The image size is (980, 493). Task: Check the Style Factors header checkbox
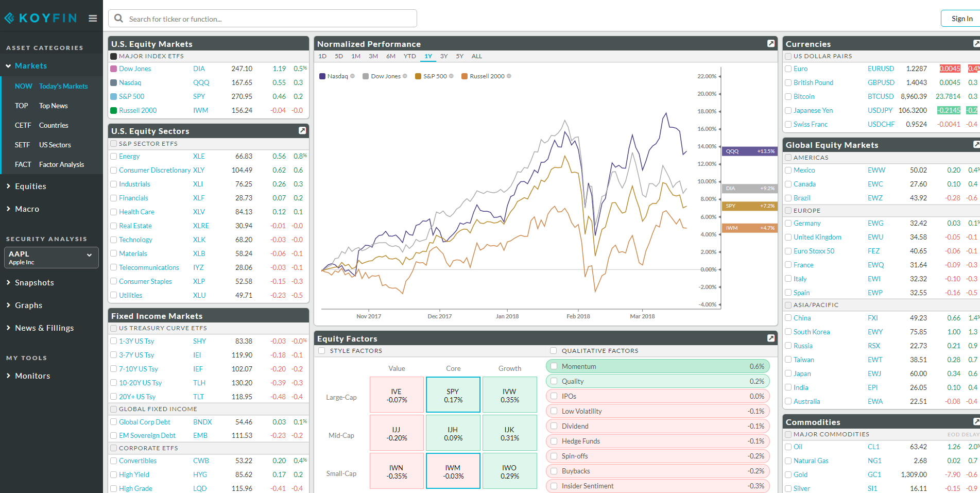322,351
